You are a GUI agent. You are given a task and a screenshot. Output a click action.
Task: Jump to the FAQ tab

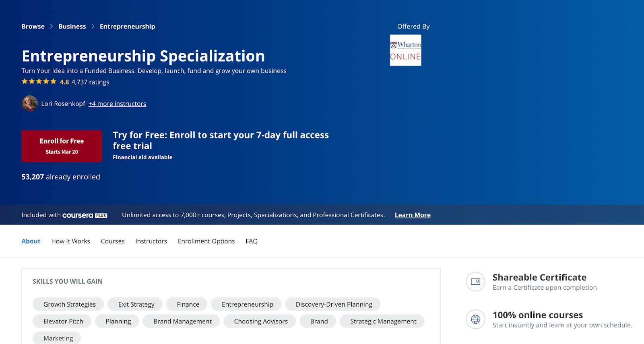point(252,241)
